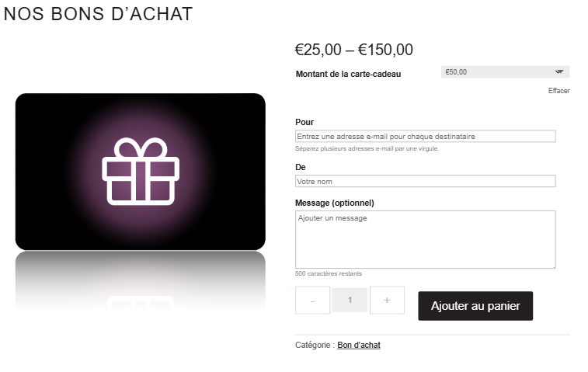
Task: Increase quantity with the plus button
Action: [x=387, y=300]
